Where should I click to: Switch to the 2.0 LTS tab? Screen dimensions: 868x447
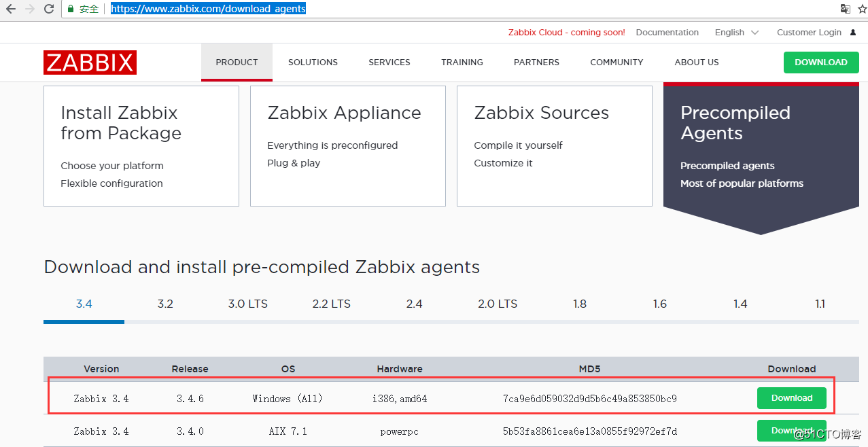[x=498, y=304]
